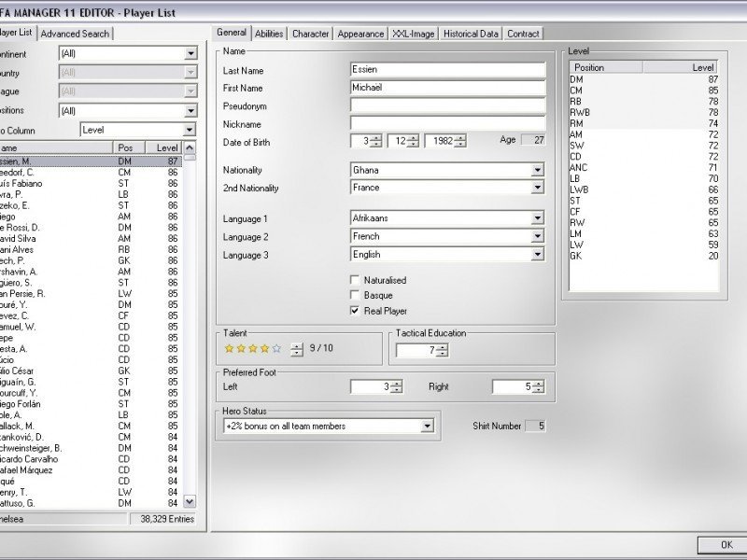Screen dimensions: 747x560
Task: Click the fifth talent star
Action: tap(275, 349)
